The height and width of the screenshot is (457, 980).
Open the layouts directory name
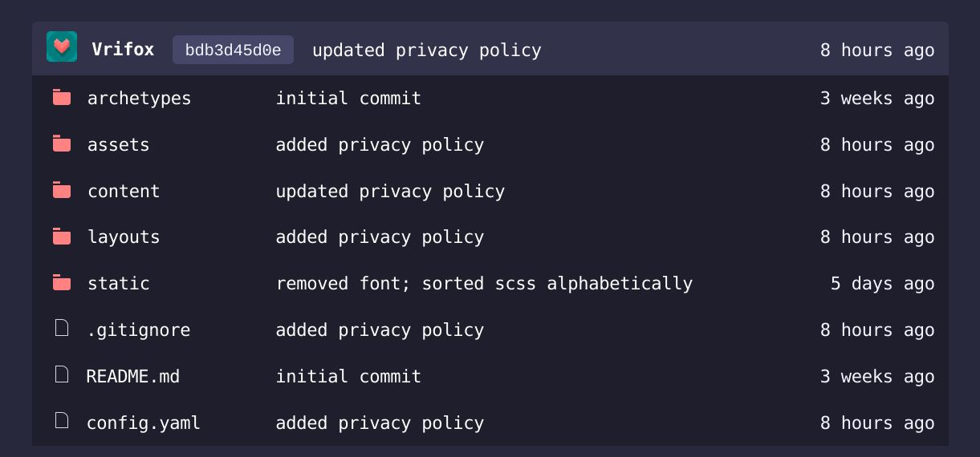124,237
